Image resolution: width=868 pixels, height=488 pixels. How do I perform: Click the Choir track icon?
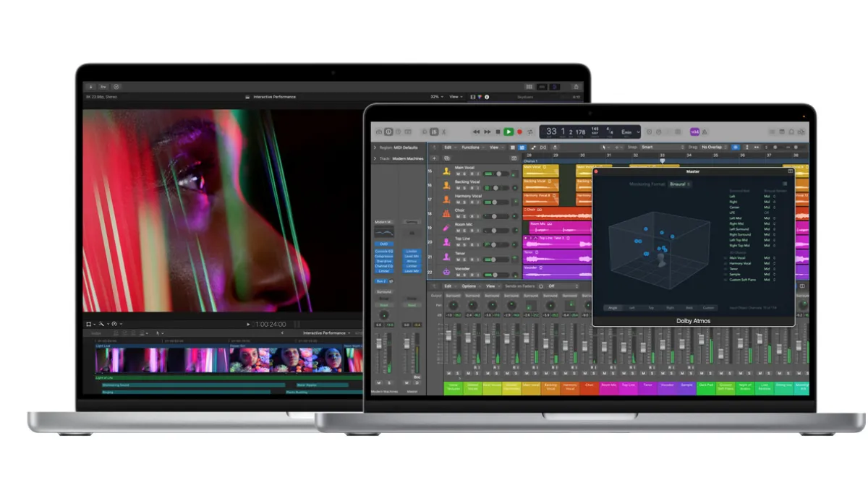click(446, 213)
